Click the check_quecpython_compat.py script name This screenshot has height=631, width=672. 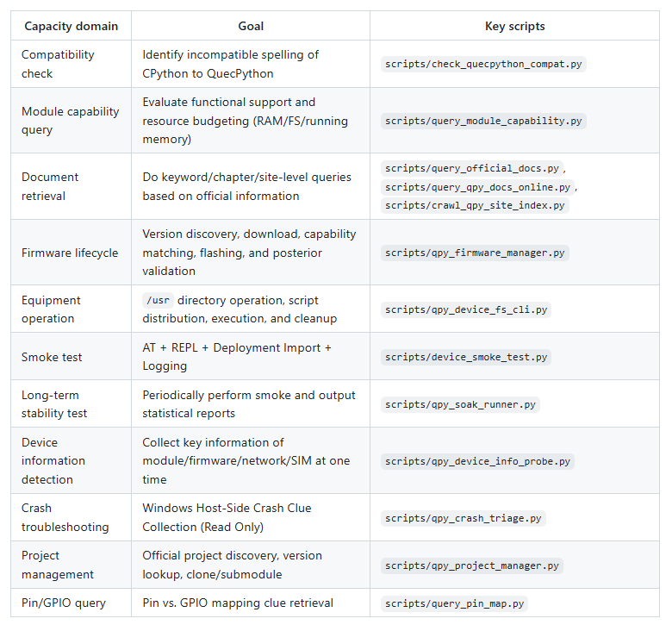482,64
